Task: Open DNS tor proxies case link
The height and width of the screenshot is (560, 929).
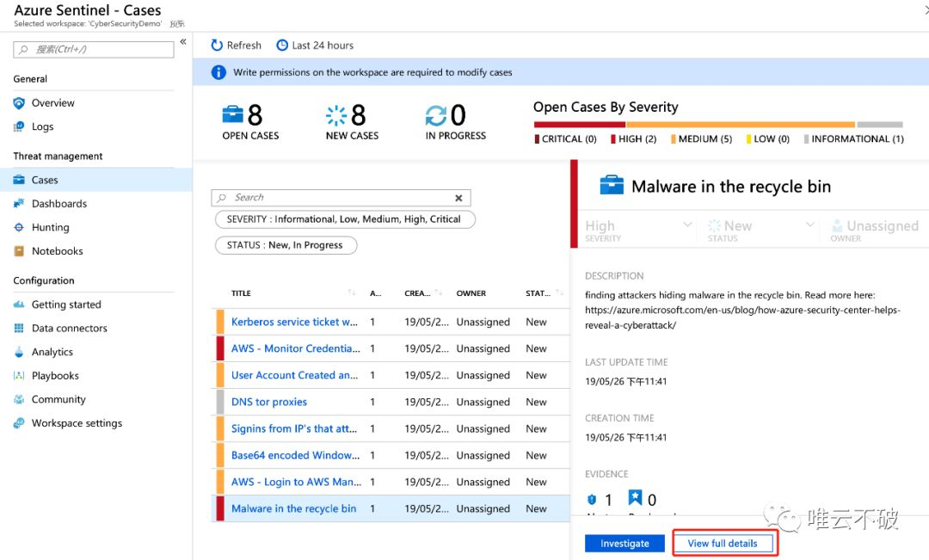Action: point(269,402)
